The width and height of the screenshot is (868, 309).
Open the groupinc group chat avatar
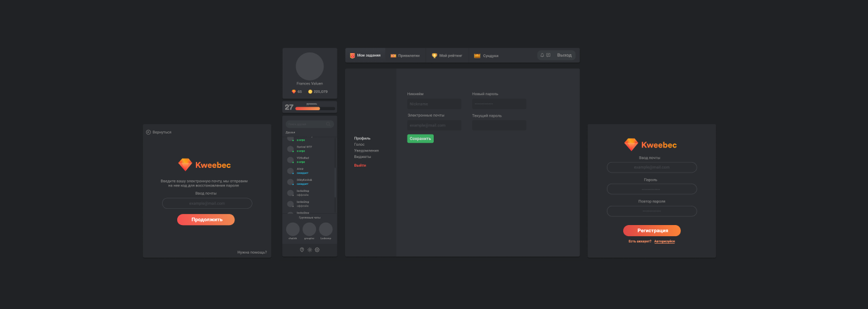coord(309,229)
